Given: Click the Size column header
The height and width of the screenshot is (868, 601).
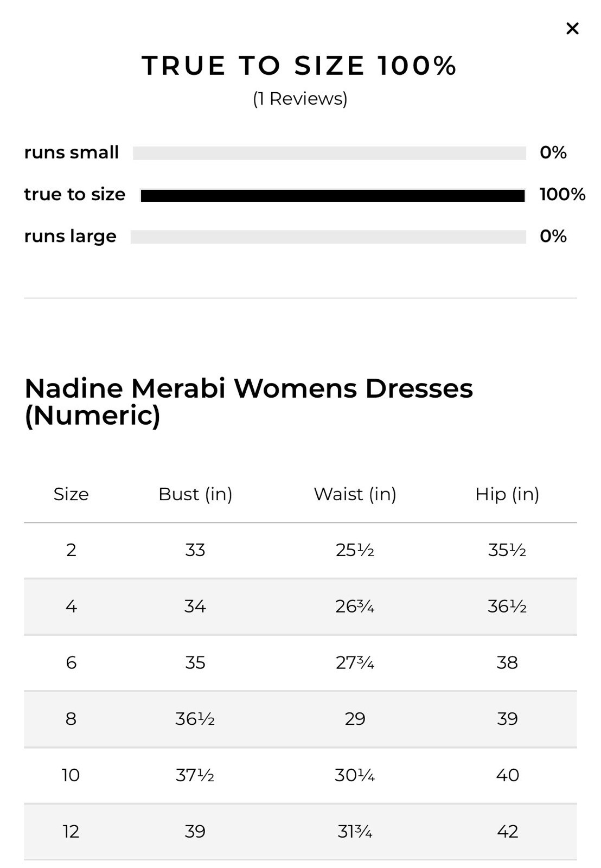Looking at the screenshot, I should point(71,494).
